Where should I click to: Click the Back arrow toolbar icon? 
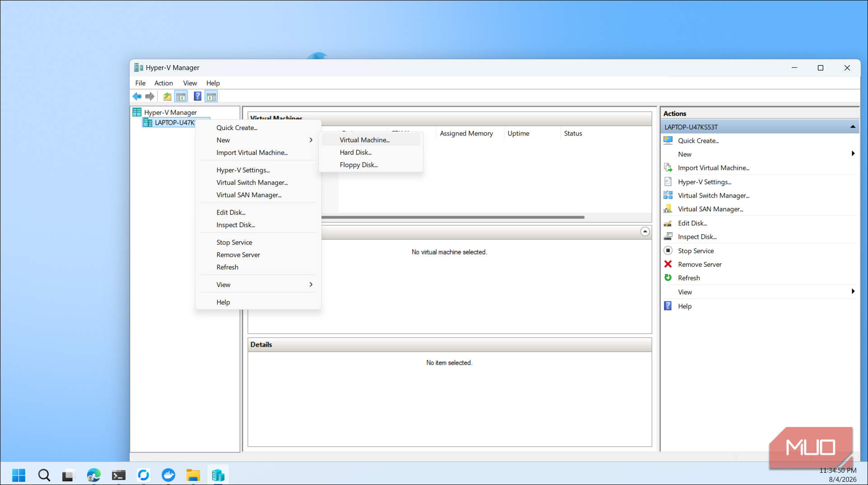[137, 96]
